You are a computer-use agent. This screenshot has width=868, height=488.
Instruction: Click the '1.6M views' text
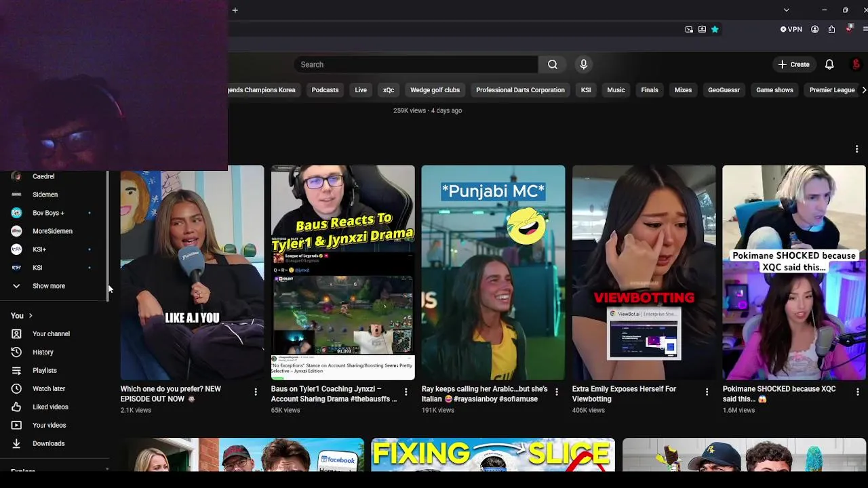click(738, 410)
